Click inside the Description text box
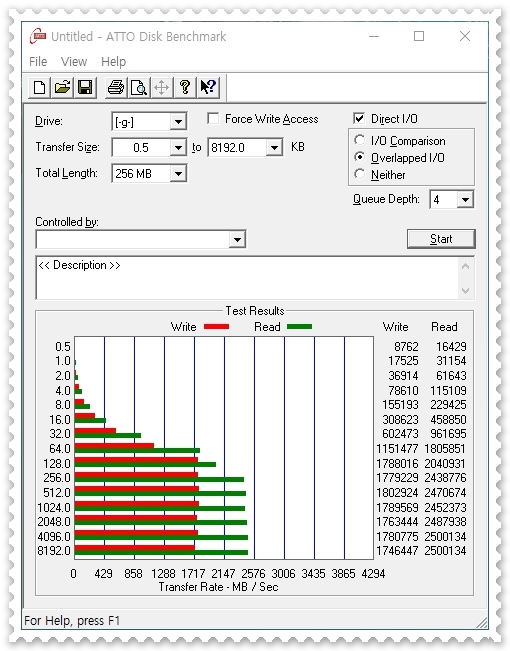 [247, 277]
